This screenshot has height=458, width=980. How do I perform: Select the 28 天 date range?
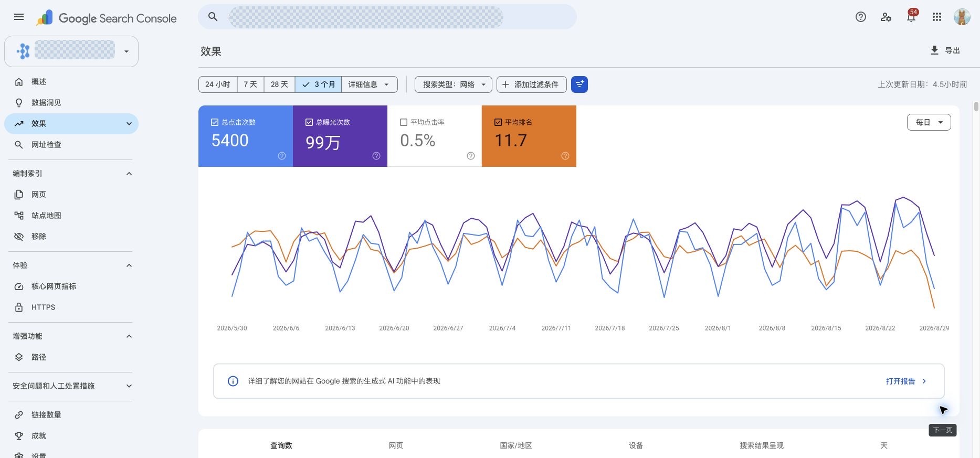[279, 84]
